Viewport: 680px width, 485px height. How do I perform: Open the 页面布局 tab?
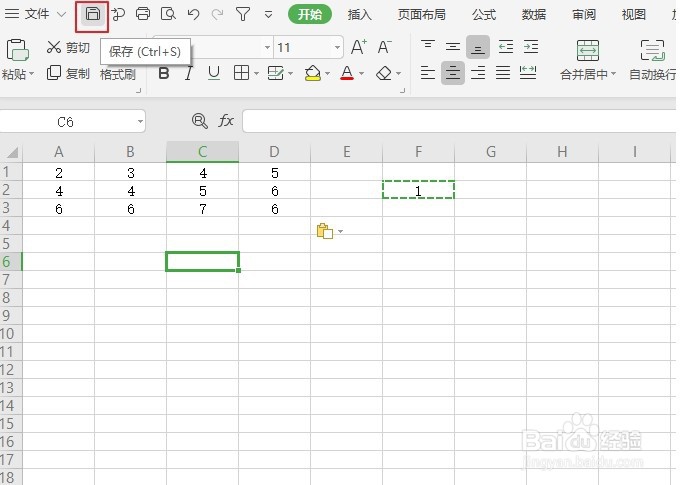[422, 14]
